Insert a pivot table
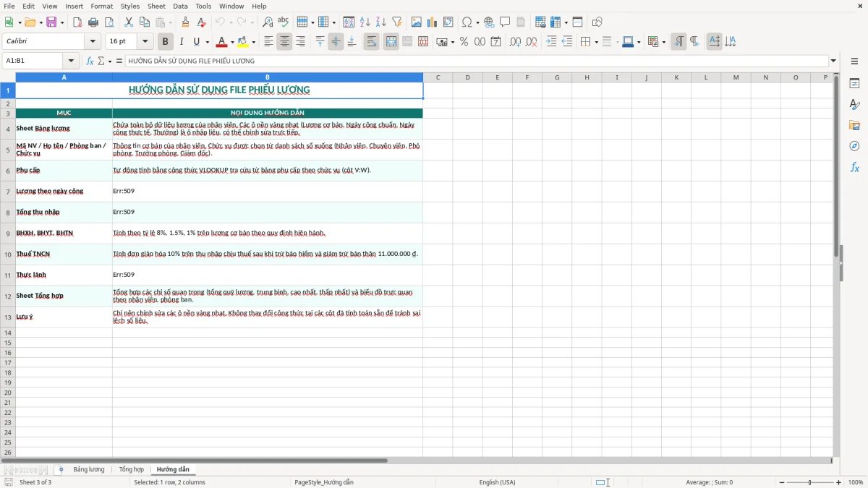Screen dimensions: 868x488 [448, 22]
